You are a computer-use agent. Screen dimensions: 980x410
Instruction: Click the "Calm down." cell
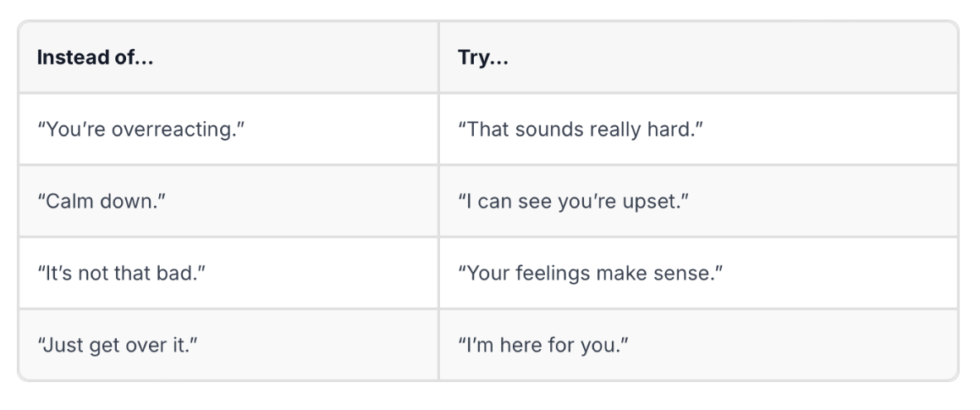coord(228,202)
